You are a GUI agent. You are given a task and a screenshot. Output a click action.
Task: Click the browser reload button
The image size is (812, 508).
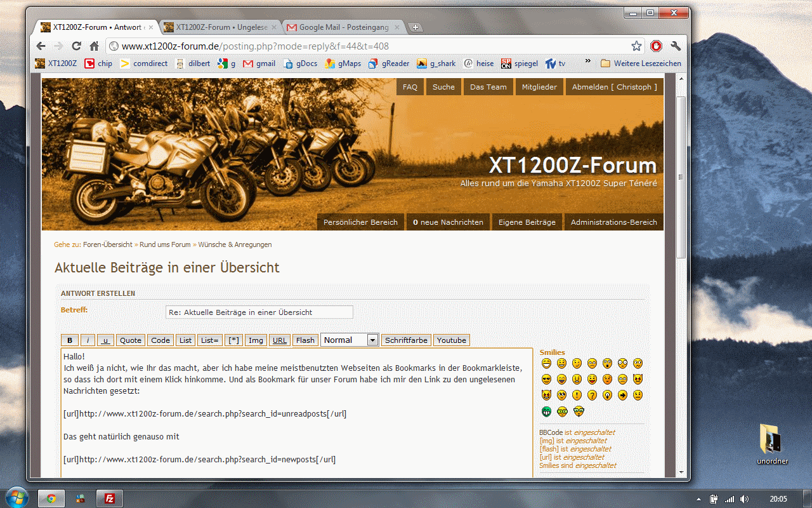pos(76,46)
